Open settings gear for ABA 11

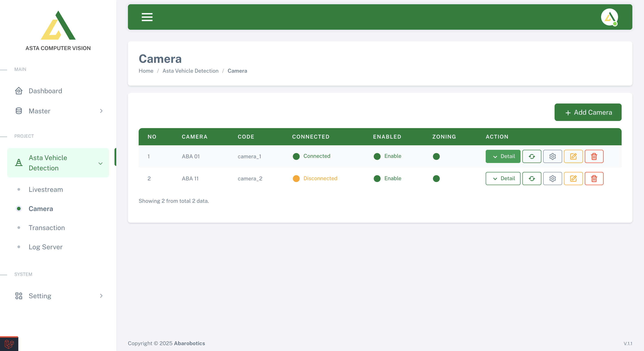[x=553, y=178]
